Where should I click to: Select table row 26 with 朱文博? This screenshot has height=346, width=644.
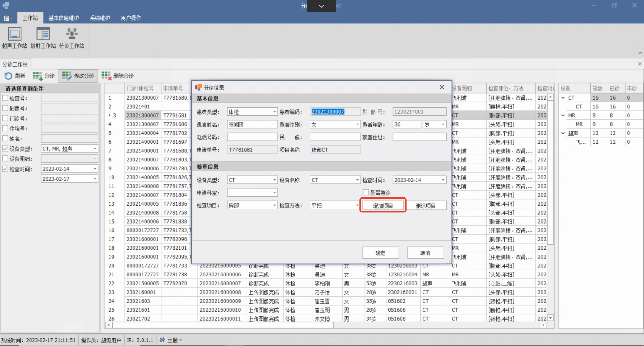[326, 319]
